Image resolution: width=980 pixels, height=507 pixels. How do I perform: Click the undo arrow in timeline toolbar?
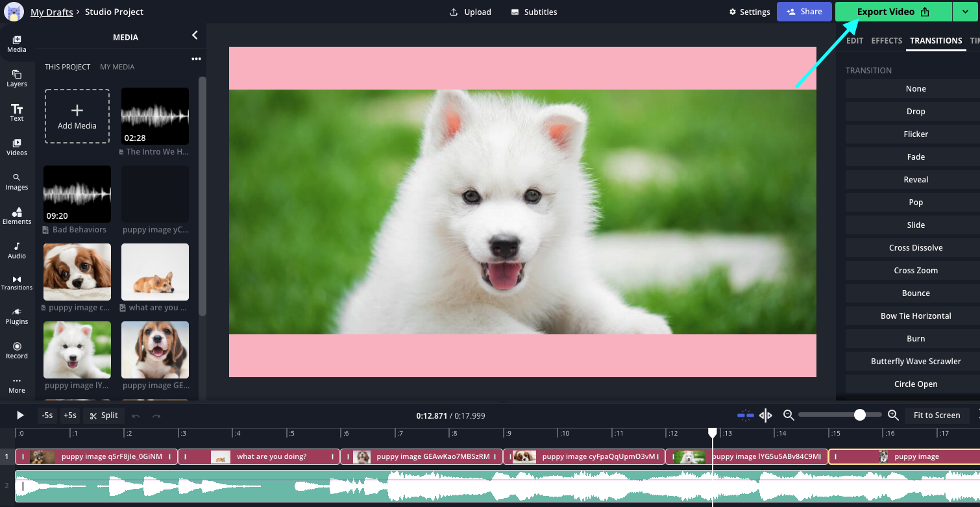[x=136, y=415]
